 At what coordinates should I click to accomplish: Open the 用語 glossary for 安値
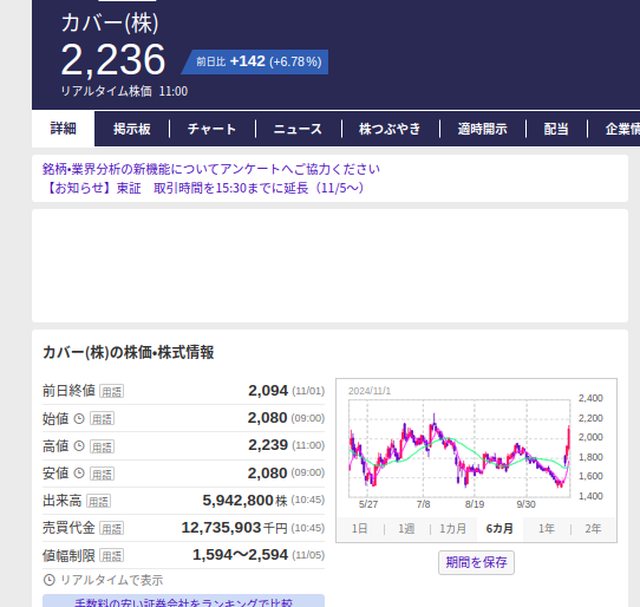pos(101,473)
